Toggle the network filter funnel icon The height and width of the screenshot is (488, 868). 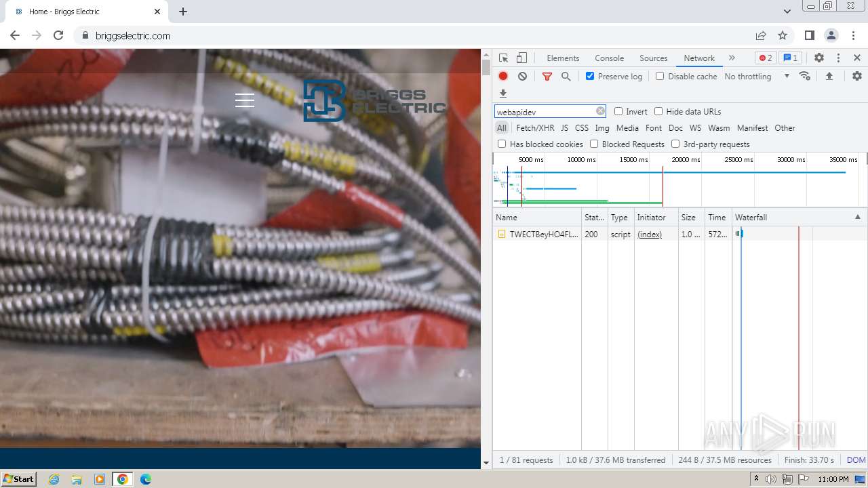pos(547,77)
